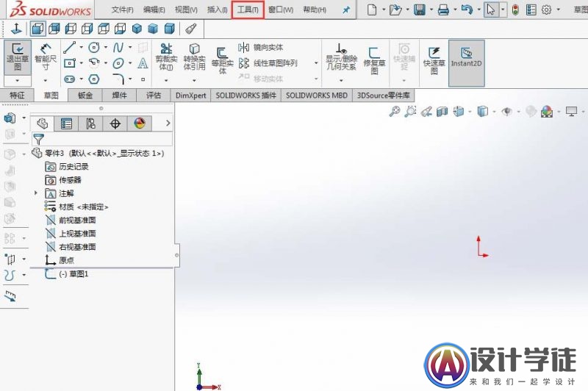Expand the 注解 (Annotations) tree node
Viewport: 588px width, 391px height.
point(35,193)
